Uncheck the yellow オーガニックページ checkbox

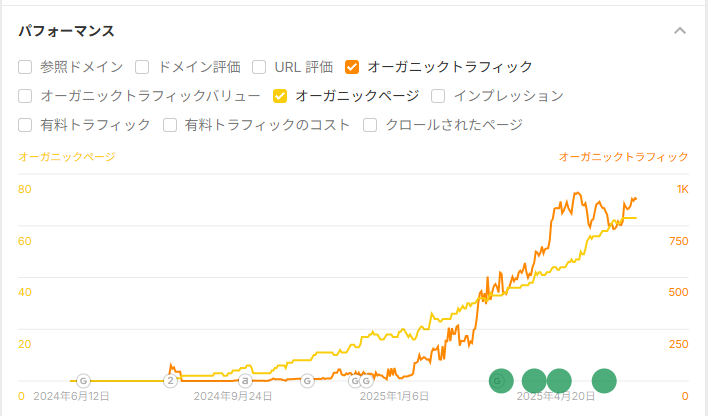pos(280,96)
